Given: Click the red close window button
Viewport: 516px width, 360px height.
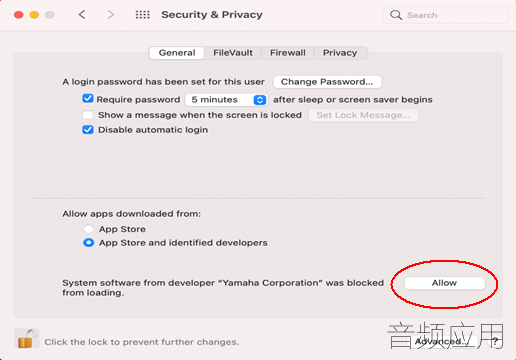Looking at the screenshot, I should coord(19,15).
